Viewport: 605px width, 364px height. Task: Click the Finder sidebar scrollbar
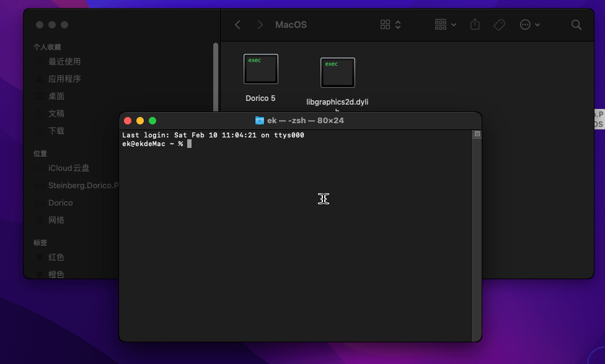point(216,74)
